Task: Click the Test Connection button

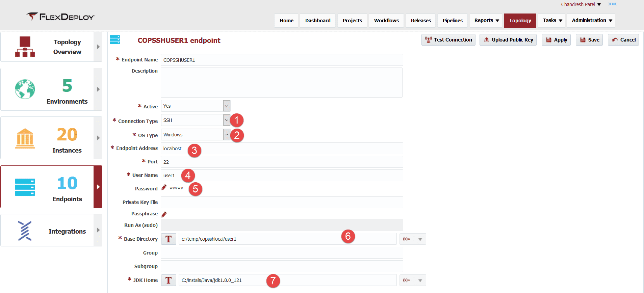Action: (x=448, y=40)
